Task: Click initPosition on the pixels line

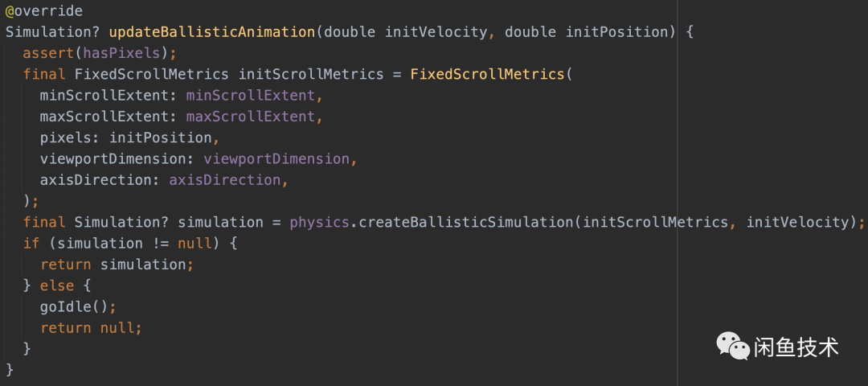Action: click(160, 138)
